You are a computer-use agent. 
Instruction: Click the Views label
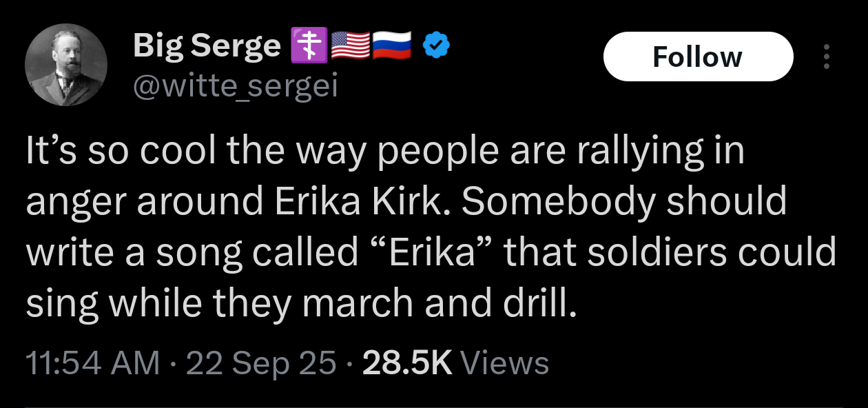pos(504,363)
